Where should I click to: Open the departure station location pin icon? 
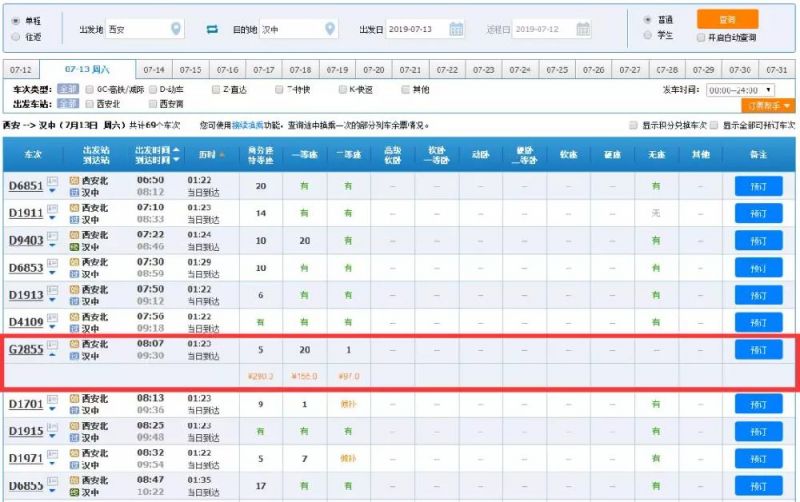(x=176, y=29)
